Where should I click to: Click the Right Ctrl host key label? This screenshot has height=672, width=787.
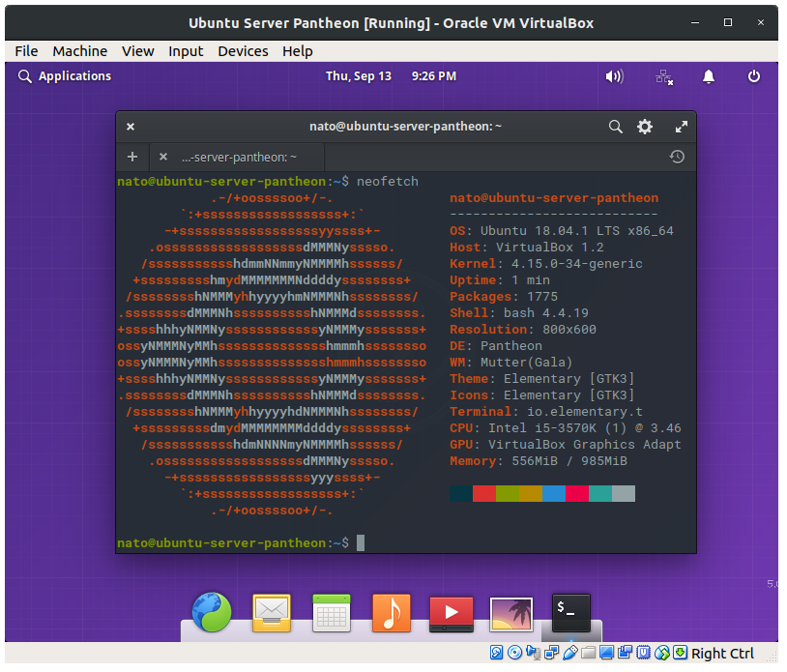[722, 654]
